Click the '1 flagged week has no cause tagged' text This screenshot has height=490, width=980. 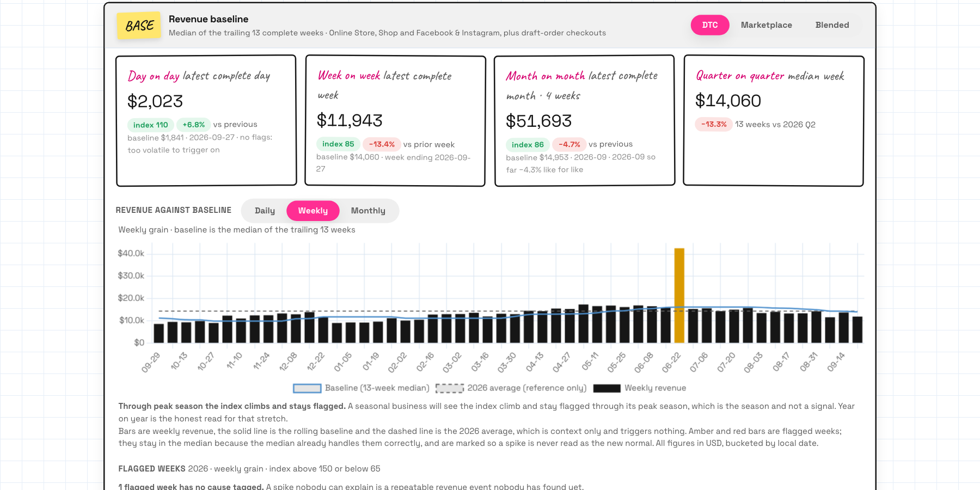191,487
